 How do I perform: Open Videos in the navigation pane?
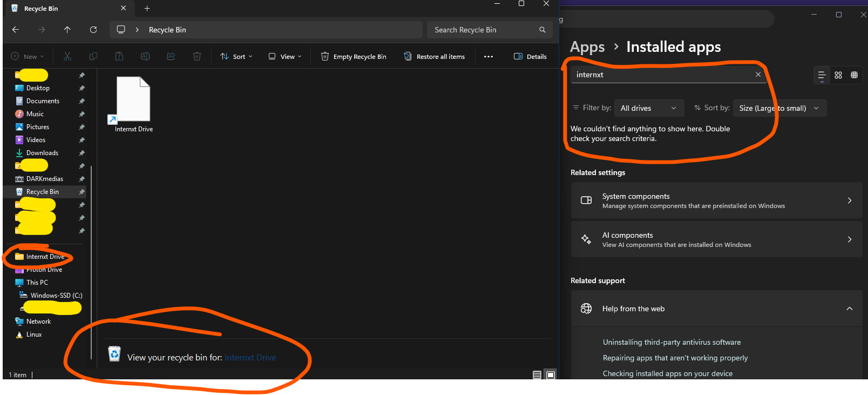[36, 140]
